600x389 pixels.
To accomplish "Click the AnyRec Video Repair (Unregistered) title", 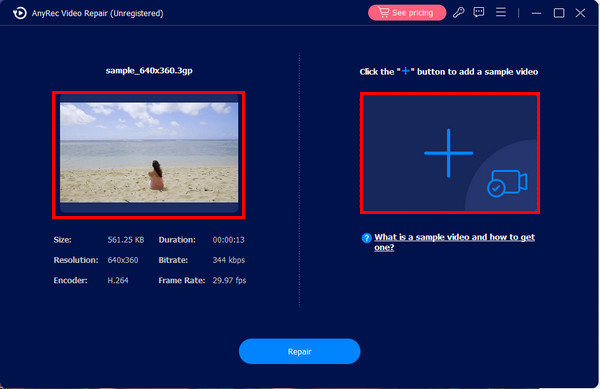I will click(98, 13).
